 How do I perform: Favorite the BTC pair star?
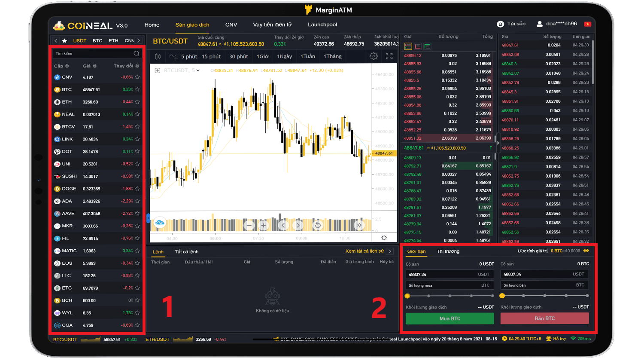pos(137,89)
